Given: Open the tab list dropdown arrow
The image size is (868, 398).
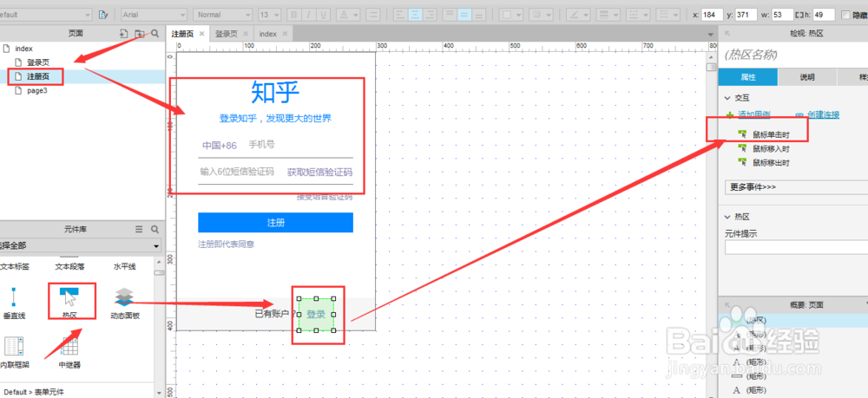Looking at the screenshot, I should point(712,35).
